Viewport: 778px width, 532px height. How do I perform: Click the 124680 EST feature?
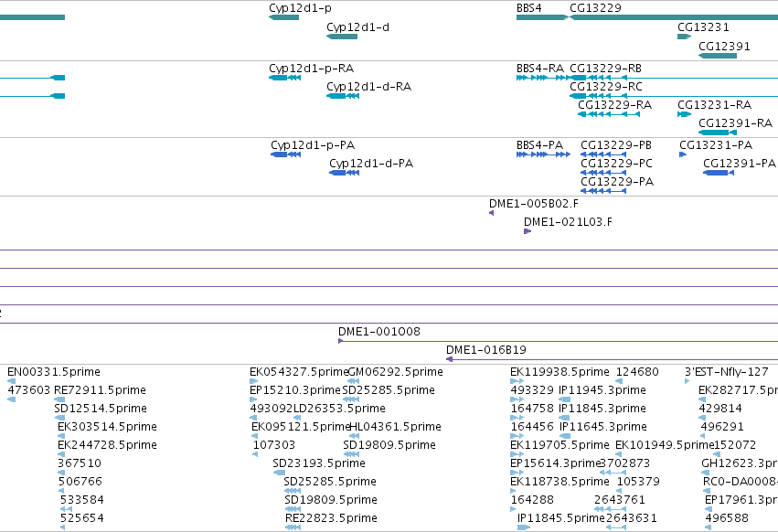[619, 381]
